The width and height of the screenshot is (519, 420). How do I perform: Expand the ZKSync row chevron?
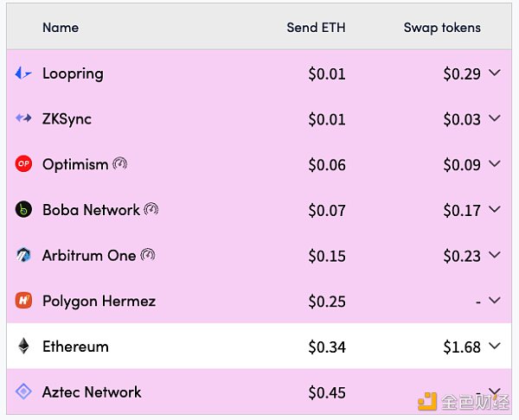click(x=495, y=118)
